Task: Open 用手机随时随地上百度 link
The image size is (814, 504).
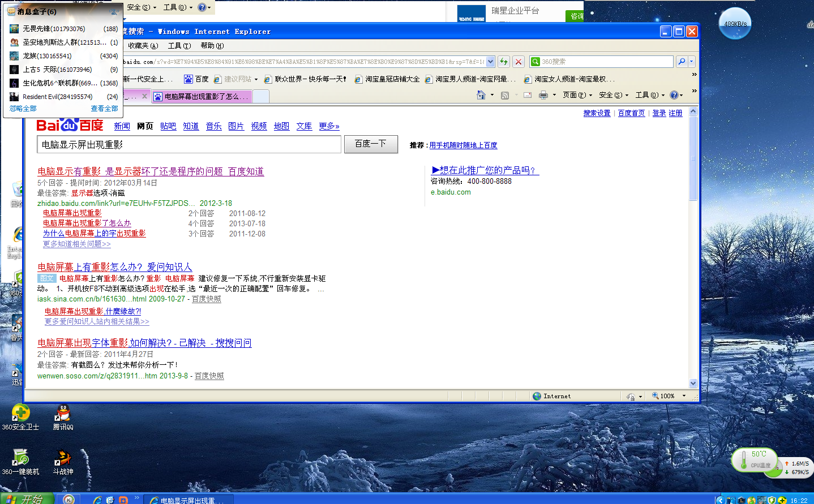Action: (463, 145)
